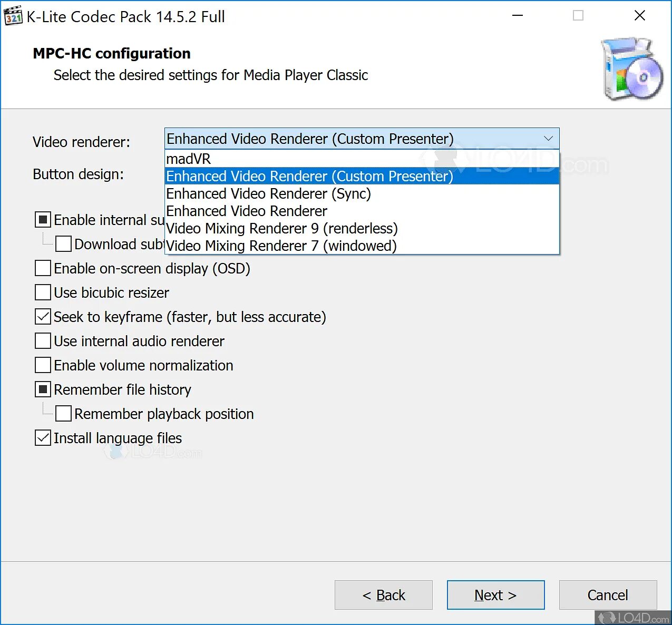
Task: Proceed with the Next button
Action: (x=496, y=595)
